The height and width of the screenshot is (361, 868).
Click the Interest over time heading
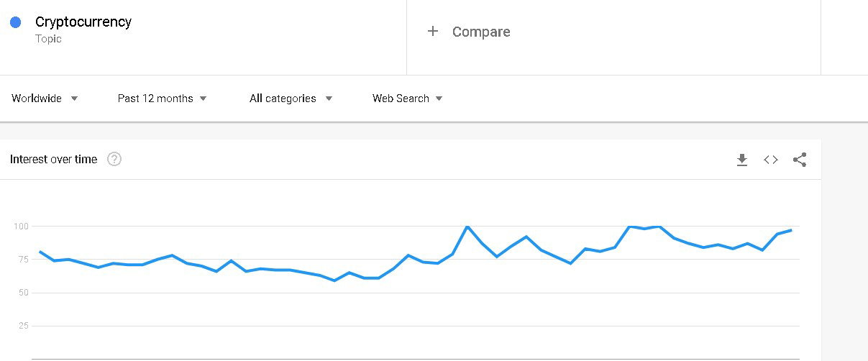coord(53,160)
